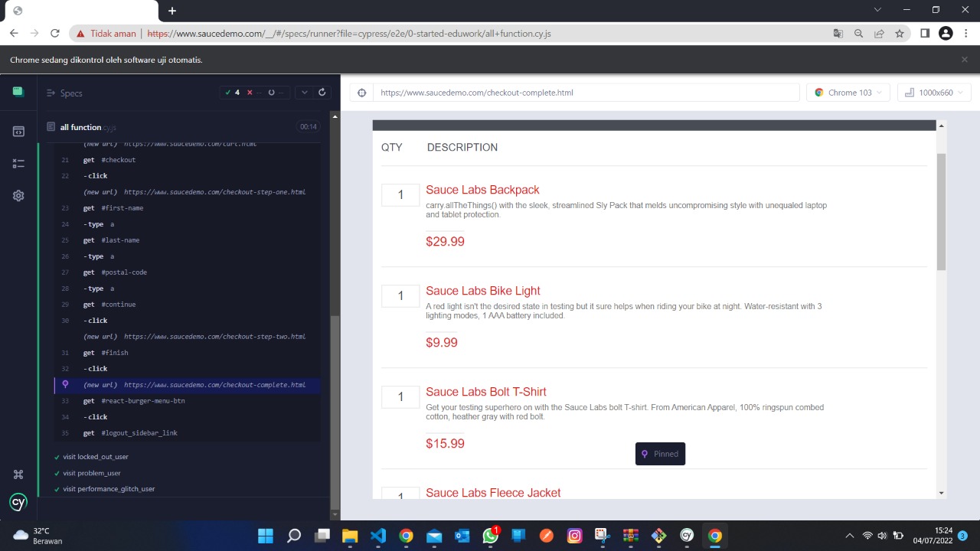980x551 pixels.
Task: Go back in browser history
Action: point(14,34)
